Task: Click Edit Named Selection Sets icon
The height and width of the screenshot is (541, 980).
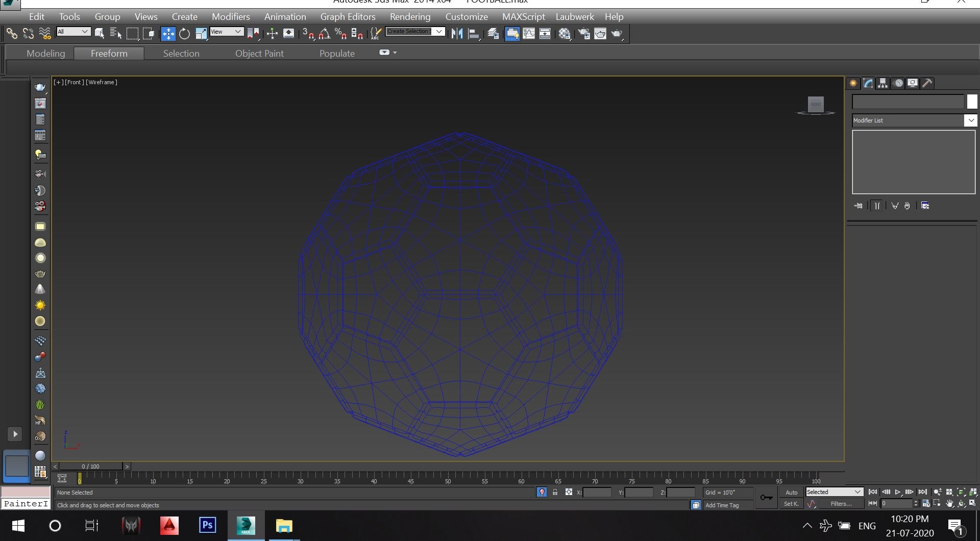Action: (x=376, y=34)
